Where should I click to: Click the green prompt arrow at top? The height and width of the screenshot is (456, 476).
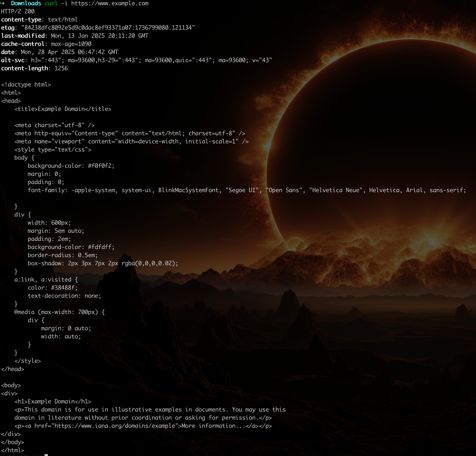(3, 3)
